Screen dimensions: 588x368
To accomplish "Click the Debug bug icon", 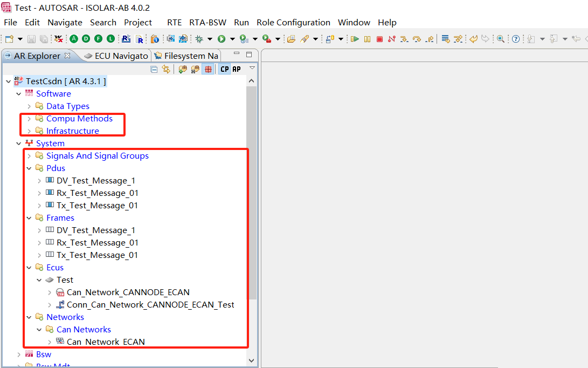I will point(199,39).
